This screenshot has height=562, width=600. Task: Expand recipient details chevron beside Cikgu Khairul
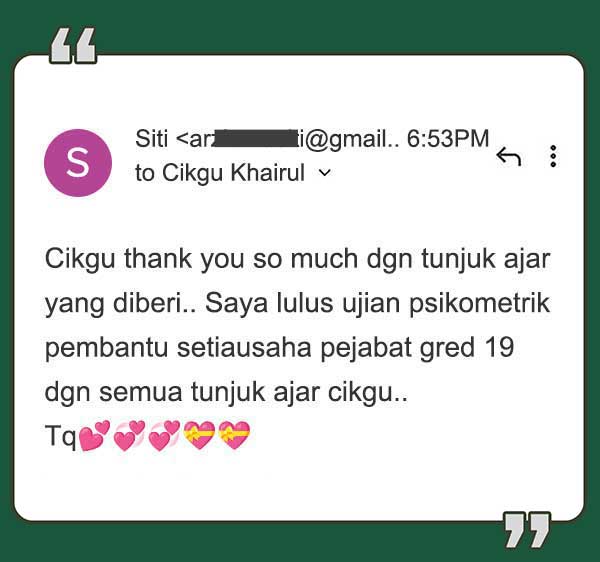point(324,173)
